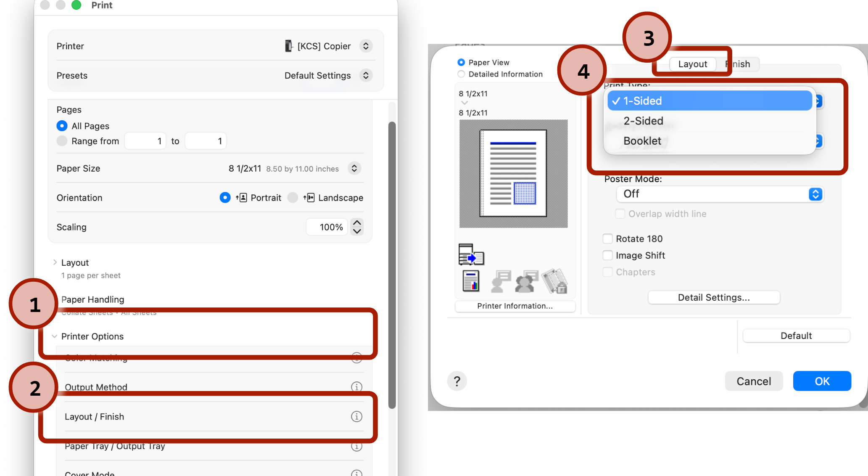Viewport: 868px width, 476px height.
Task: Select the Detailed Information radio button
Action: [461, 74]
